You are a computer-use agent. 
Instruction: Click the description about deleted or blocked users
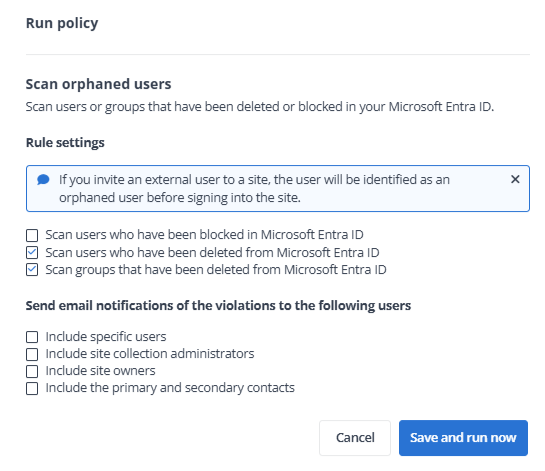[x=260, y=107]
